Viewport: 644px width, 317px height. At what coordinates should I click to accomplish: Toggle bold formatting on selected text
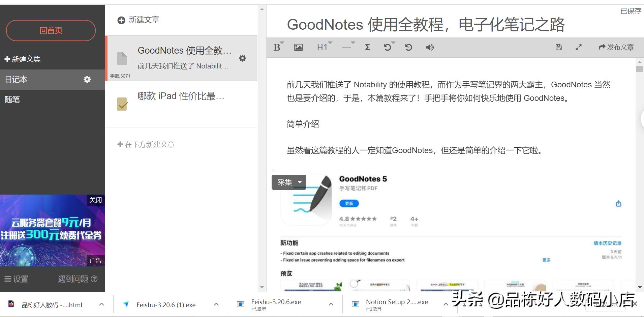(x=277, y=47)
